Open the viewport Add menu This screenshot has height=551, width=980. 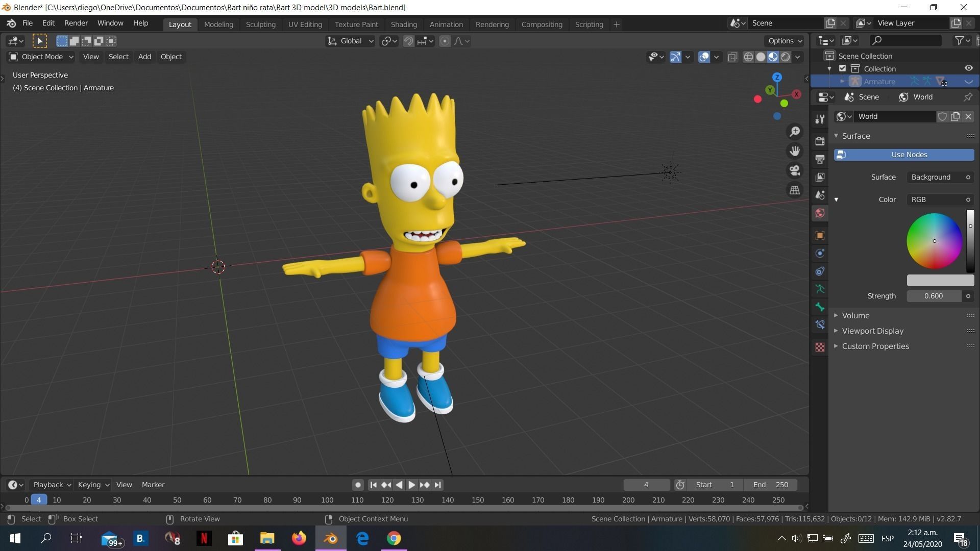[144, 57]
